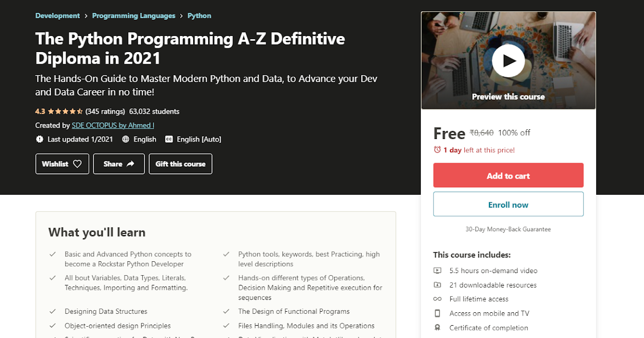Click the info icon beside Last updated 1/2021
Viewport: 644px width, 338px height.
coord(39,139)
